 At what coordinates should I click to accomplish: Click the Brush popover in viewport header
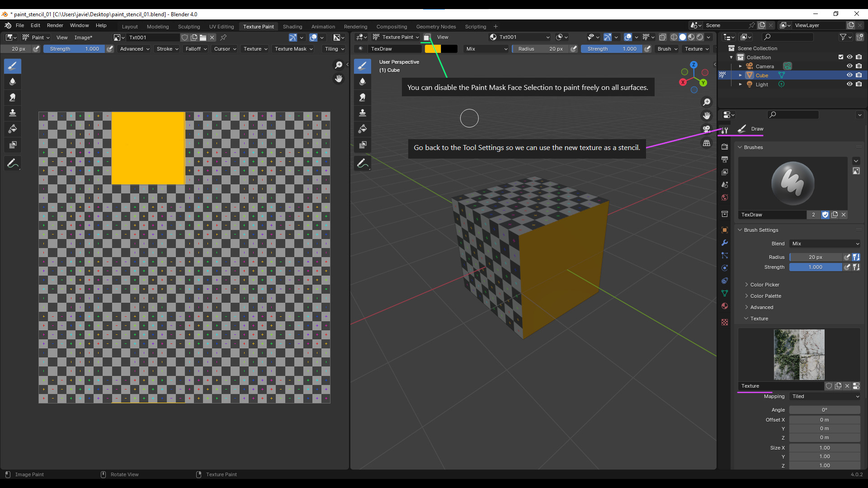click(x=667, y=49)
